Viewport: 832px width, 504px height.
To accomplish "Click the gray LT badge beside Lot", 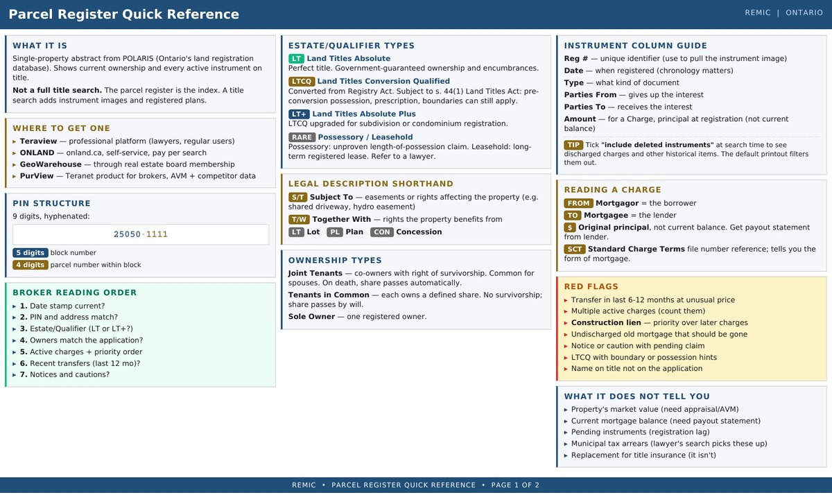I will (296, 232).
